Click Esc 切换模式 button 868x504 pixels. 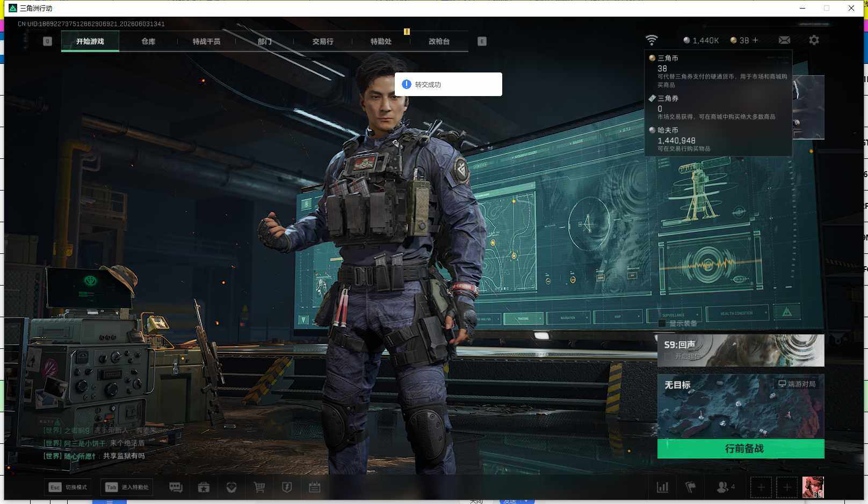pos(68,487)
